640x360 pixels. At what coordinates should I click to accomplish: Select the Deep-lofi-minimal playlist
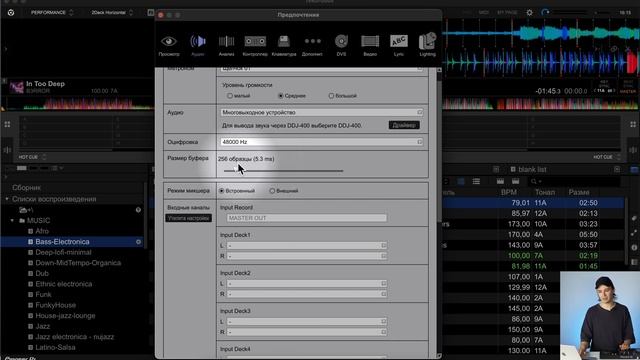click(x=63, y=252)
